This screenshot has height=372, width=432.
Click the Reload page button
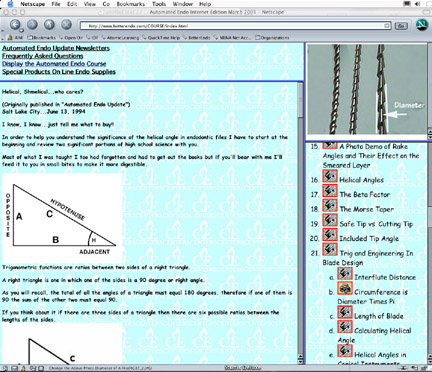[x=49, y=24]
